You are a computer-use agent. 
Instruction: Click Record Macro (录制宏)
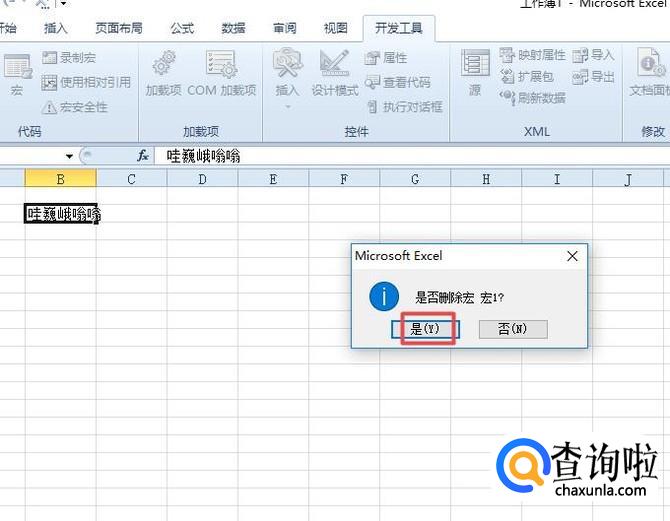click(69, 58)
